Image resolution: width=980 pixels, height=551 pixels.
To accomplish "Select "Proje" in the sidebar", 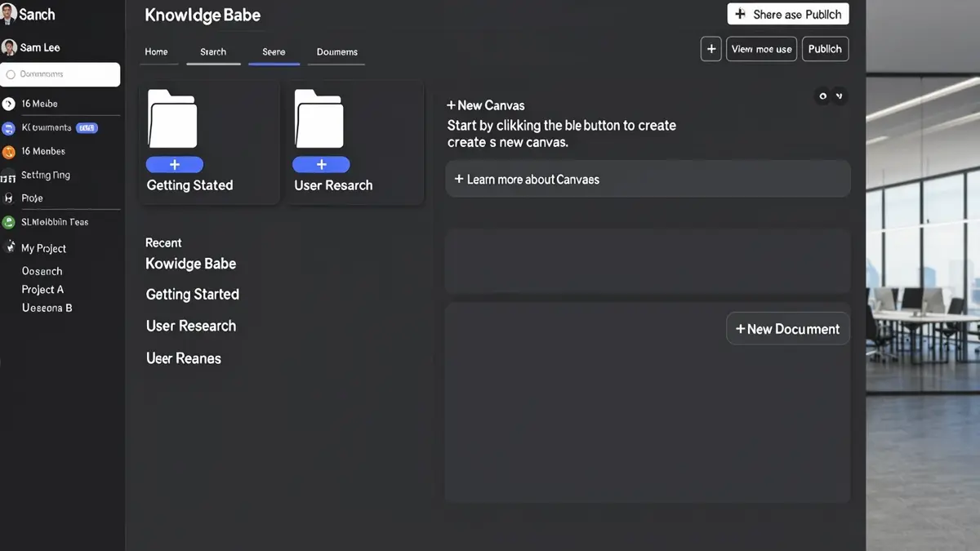I will [33, 198].
